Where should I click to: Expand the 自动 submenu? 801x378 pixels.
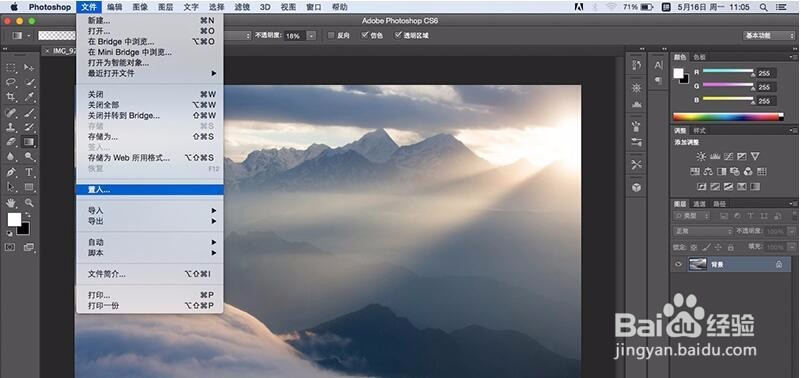point(150,242)
